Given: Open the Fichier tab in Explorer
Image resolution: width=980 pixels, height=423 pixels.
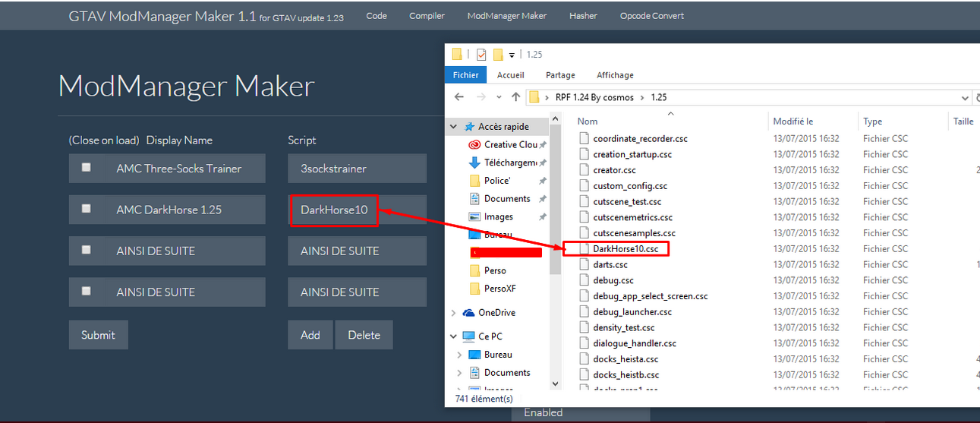Looking at the screenshot, I should 466,74.
